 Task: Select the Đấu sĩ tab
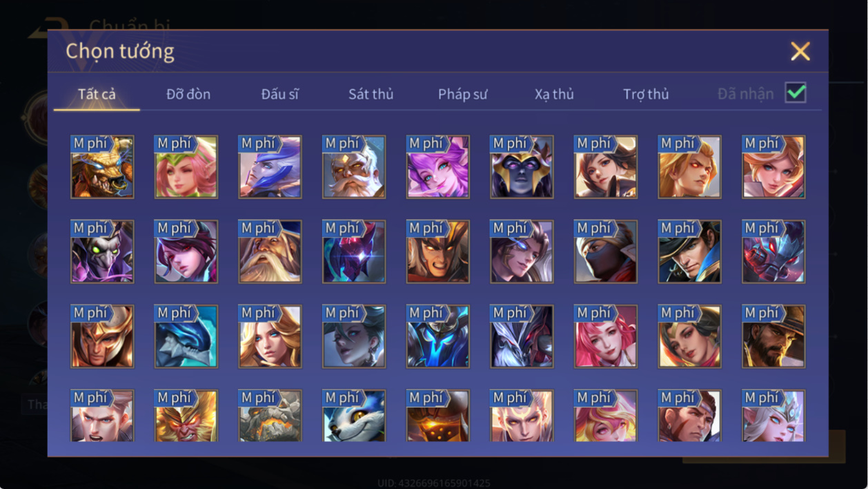pos(280,94)
